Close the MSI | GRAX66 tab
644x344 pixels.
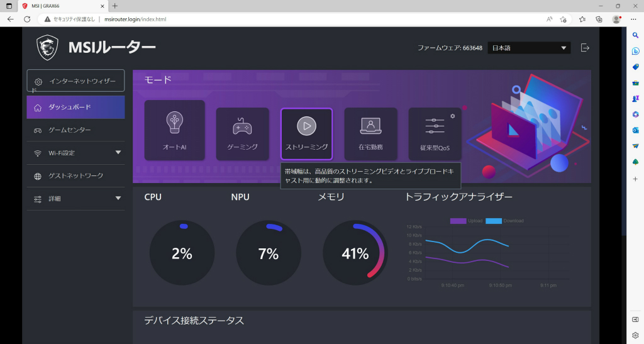(103, 6)
